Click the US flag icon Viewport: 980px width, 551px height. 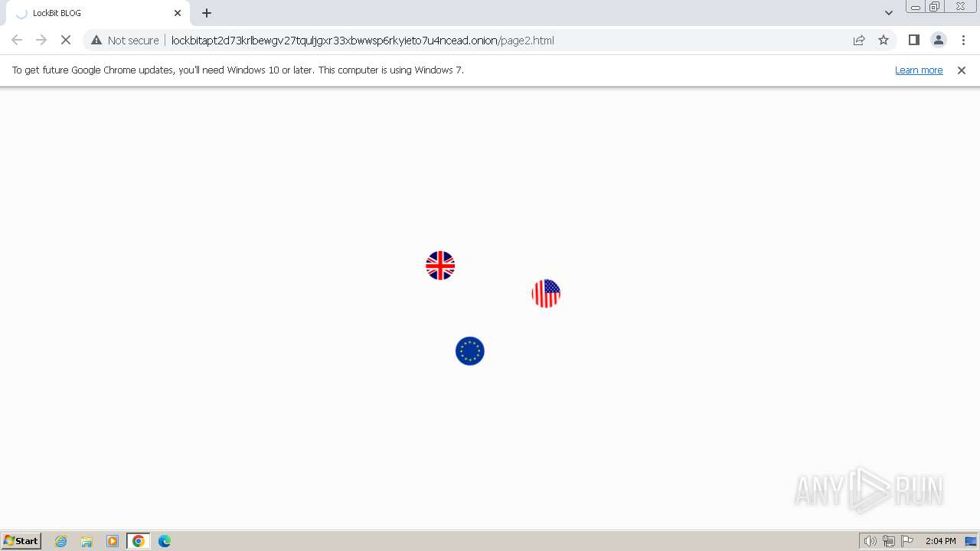[546, 293]
